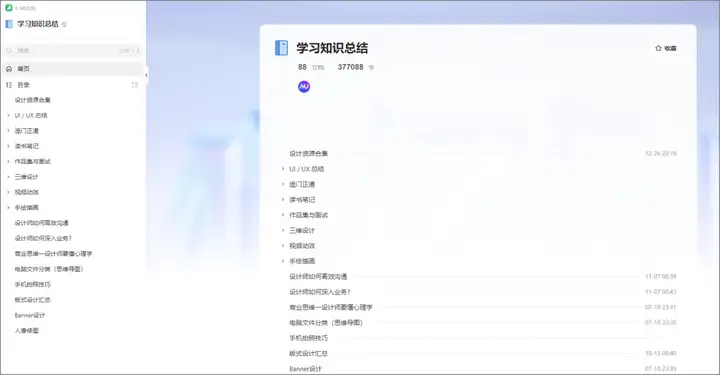Expand 三维设计 in main list

click(x=283, y=230)
